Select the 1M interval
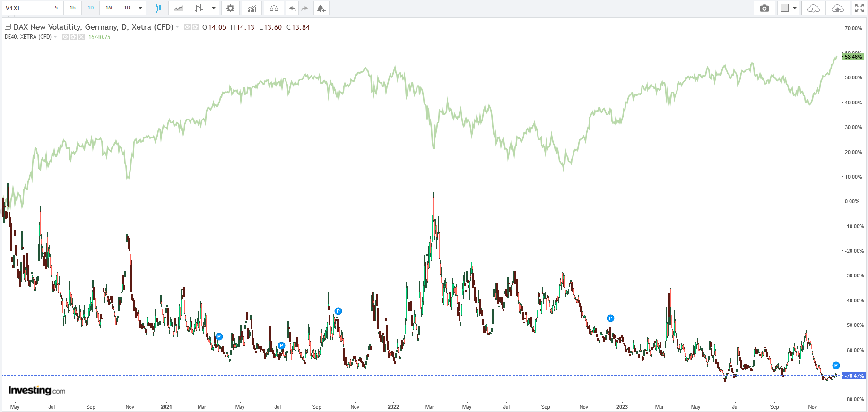The width and height of the screenshot is (868, 412). click(109, 8)
